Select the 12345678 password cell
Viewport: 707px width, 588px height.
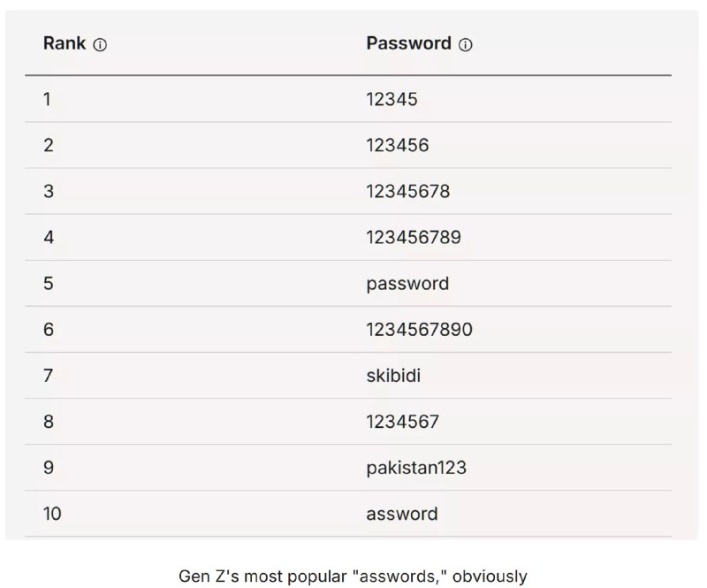[408, 192]
